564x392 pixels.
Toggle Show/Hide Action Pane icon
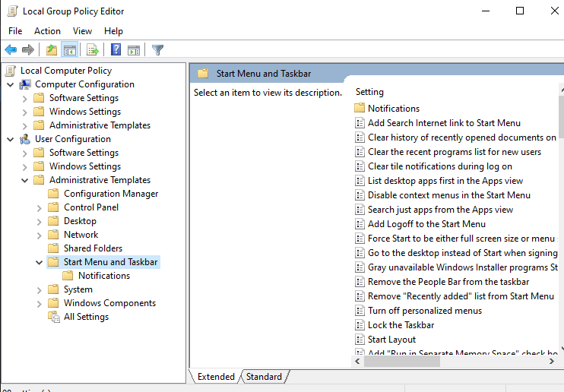coord(134,49)
